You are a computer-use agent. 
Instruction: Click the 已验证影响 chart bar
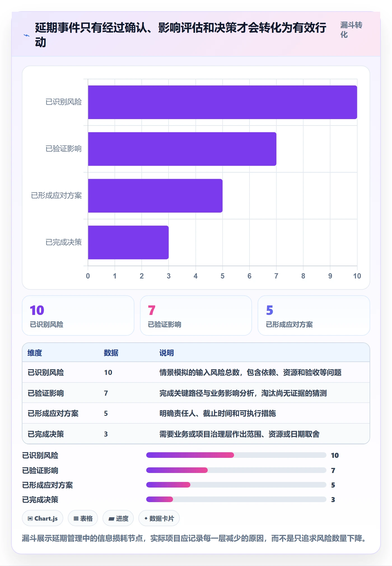pos(182,149)
